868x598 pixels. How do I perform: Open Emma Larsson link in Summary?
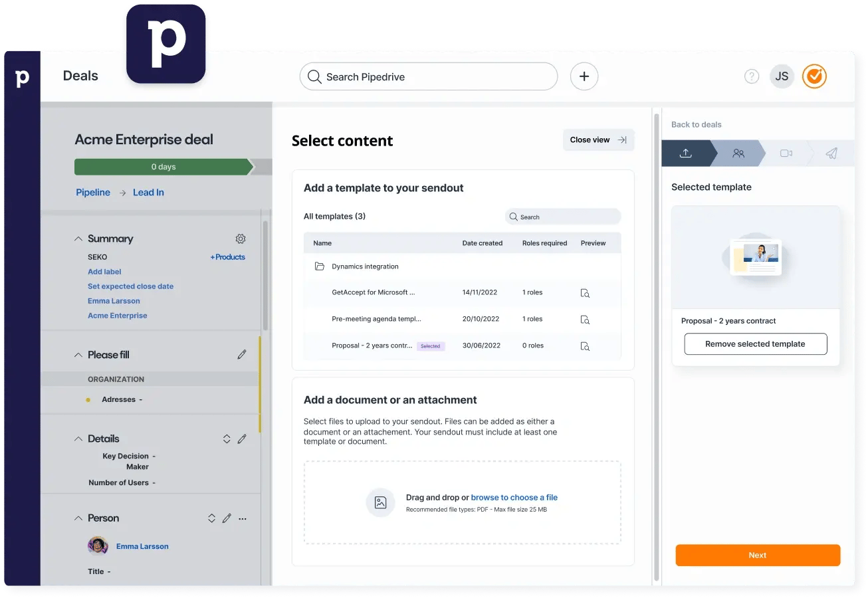point(114,301)
